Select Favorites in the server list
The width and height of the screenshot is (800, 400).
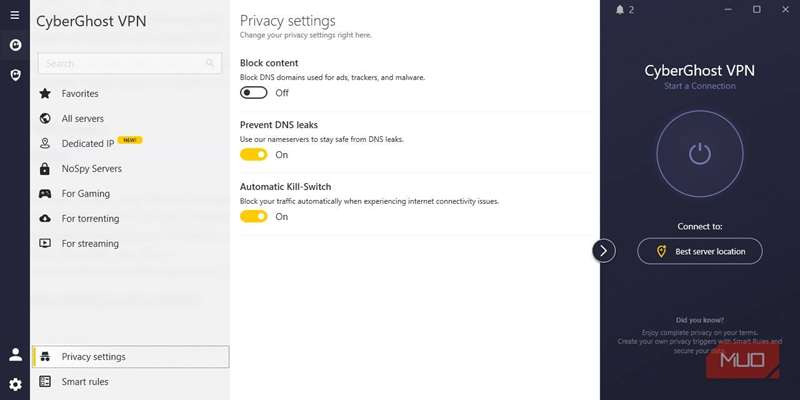(80, 94)
